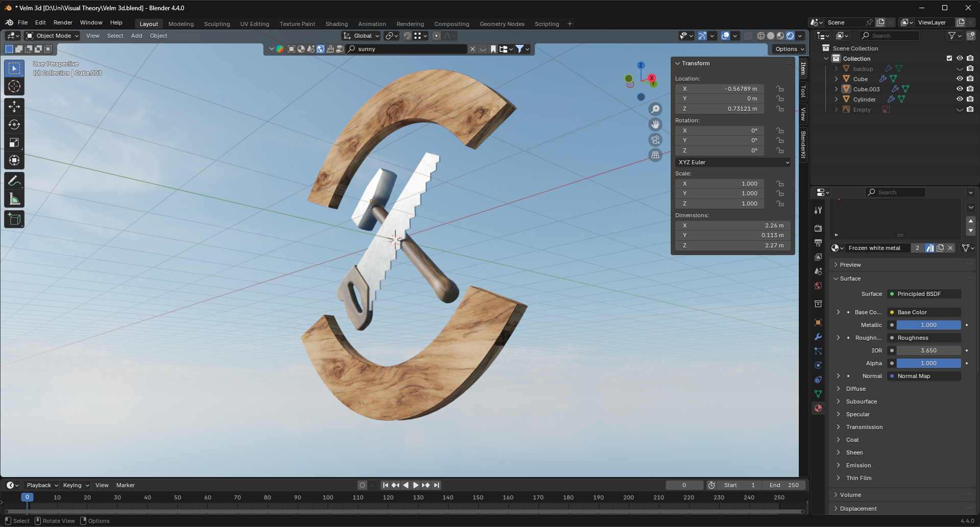The height and width of the screenshot is (527, 980).
Task: Play the animation in timeline
Action: tap(415, 485)
